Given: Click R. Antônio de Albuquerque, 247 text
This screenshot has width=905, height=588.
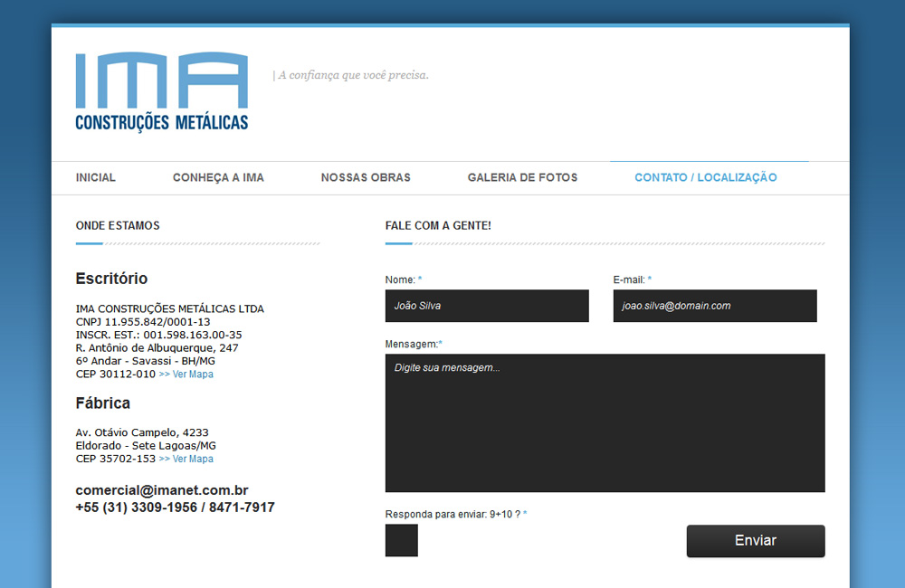Looking at the screenshot, I should (157, 348).
